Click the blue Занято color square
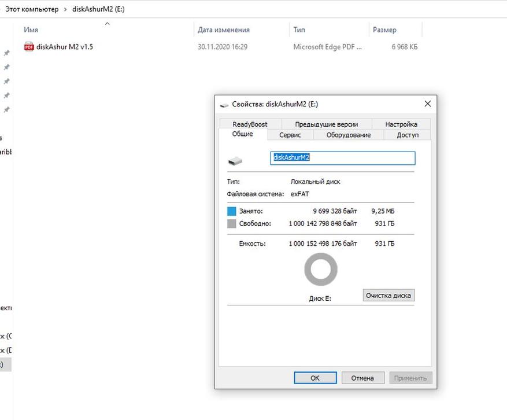 231,211
